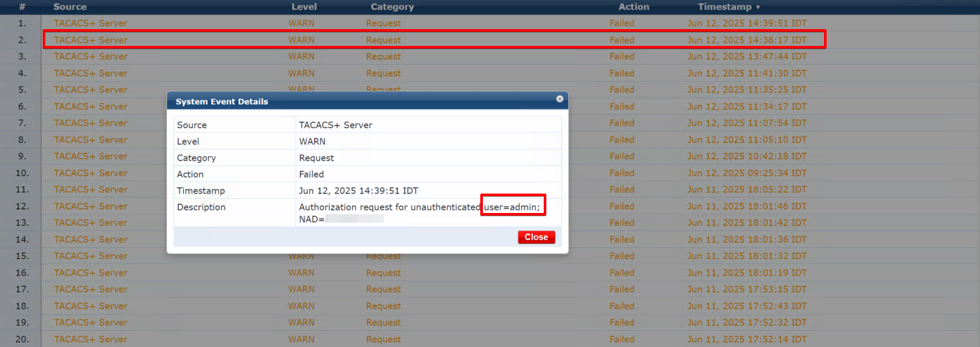Click the Description label in the dialog
The width and height of the screenshot is (980, 347).
(201, 207)
